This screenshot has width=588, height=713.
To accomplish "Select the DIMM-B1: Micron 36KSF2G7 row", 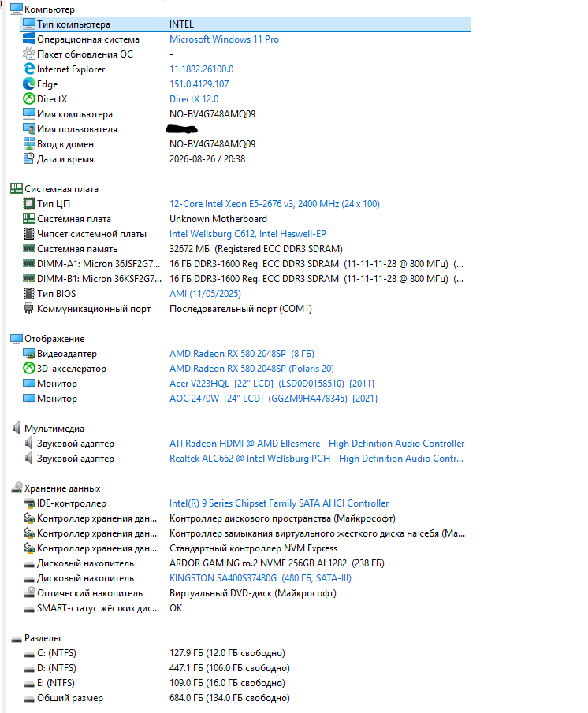I will (244, 279).
